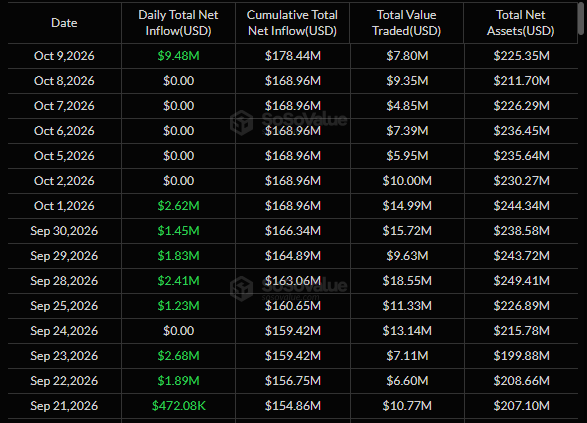Select the $178.44M cumulative inflow cell
The width and height of the screenshot is (587, 423).
pyautogui.click(x=293, y=56)
